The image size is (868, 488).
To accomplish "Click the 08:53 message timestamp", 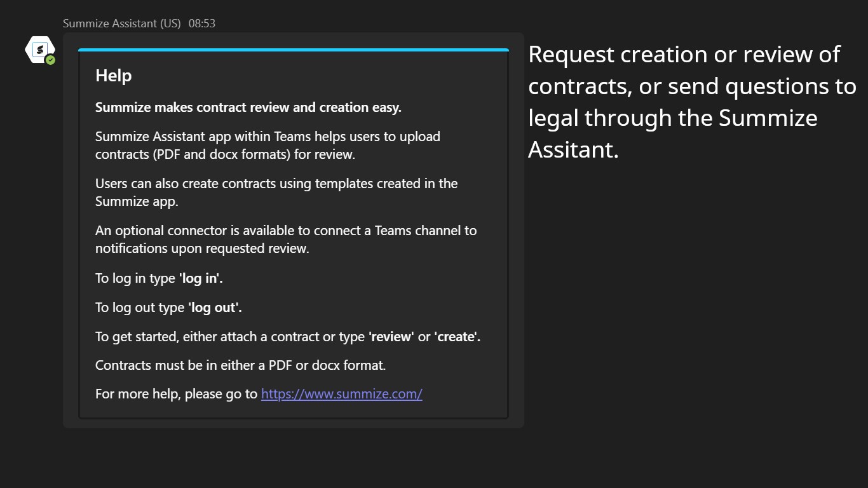I will click(202, 24).
